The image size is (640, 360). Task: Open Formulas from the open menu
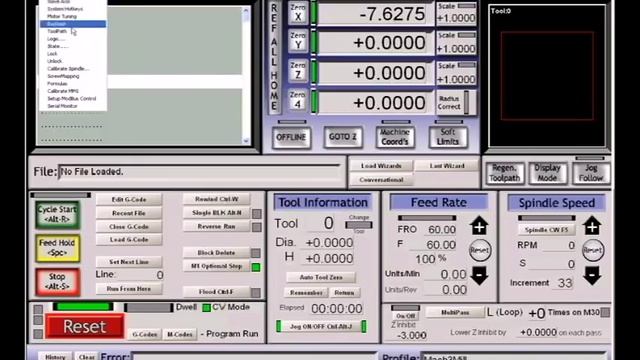point(58,84)
